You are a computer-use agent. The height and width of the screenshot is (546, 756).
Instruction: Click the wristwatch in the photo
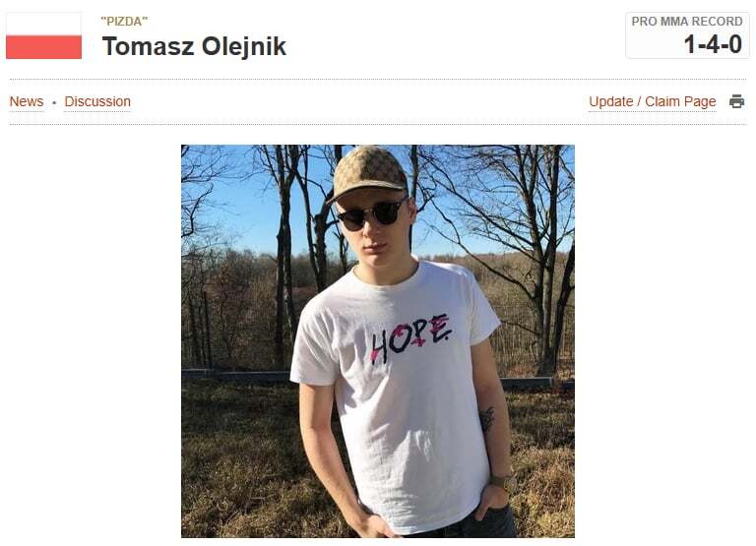[501, 480]
